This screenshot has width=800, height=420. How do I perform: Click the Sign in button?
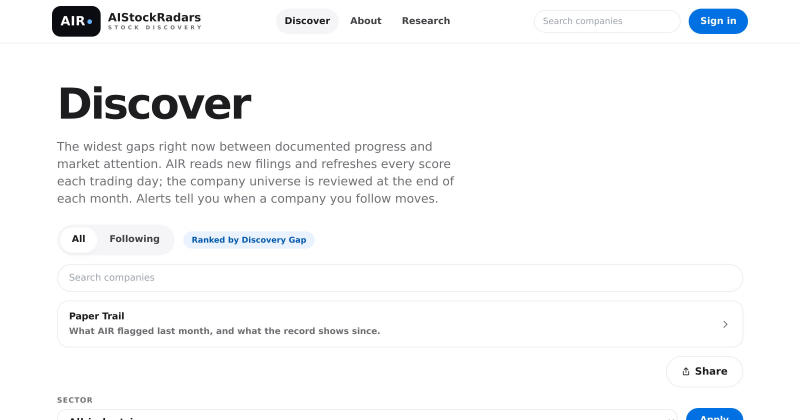[718, 21]
